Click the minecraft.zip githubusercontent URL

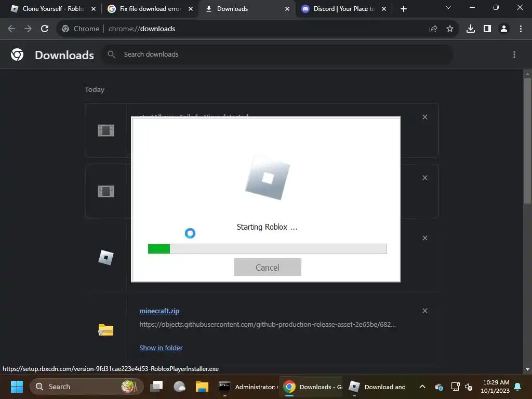point(268,325)
